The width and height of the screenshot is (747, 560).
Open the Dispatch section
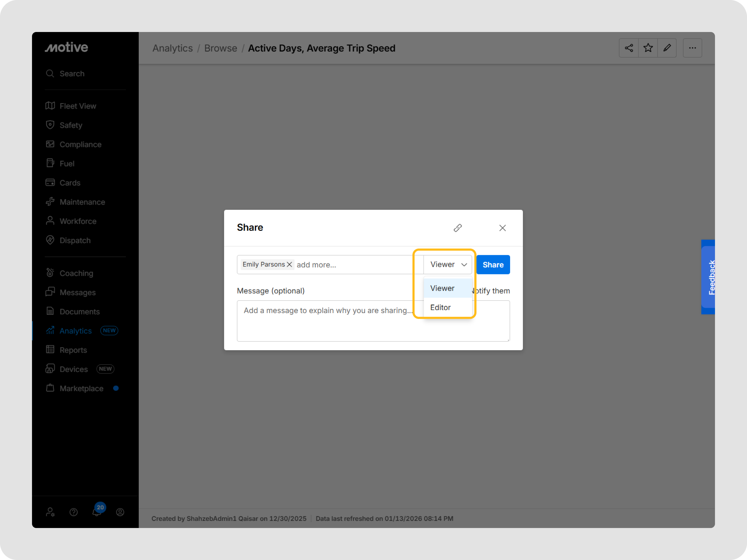(x=75, y=240)
